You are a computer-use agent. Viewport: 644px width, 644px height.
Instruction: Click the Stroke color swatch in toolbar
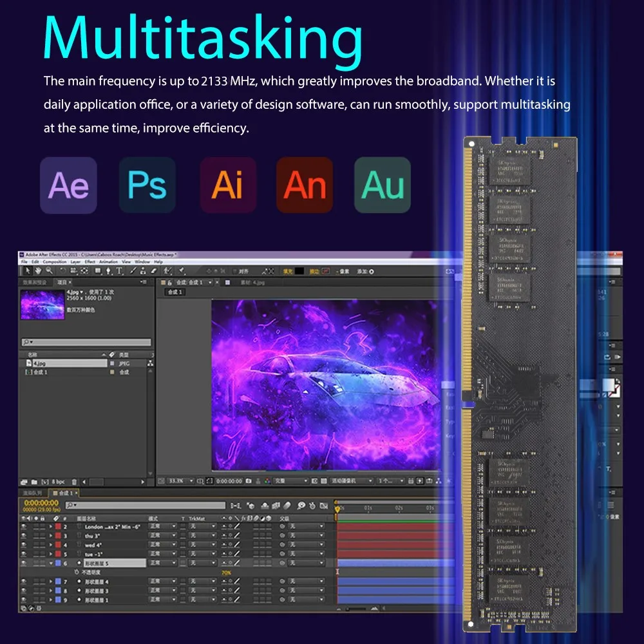[326, 271]
